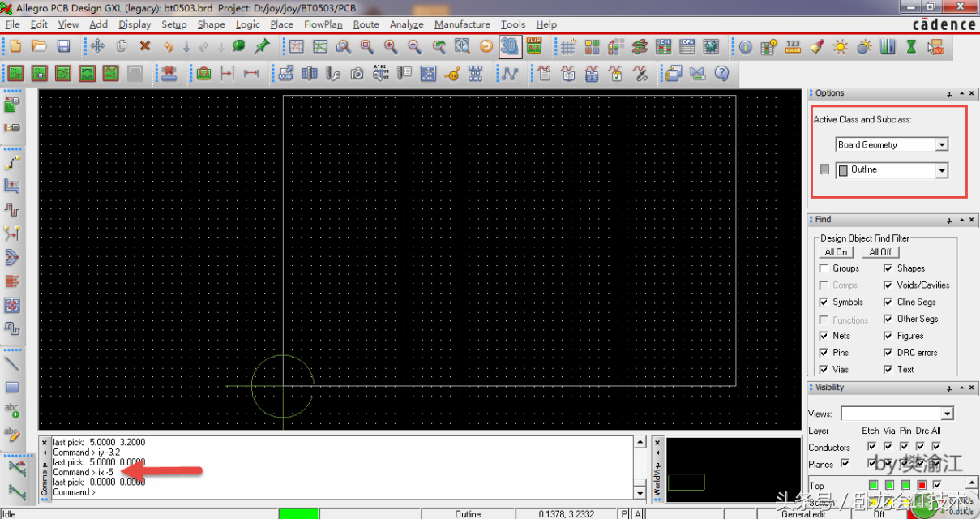This screenshot has height=519, width=980.
Task: Click the WorldView board thumbnail
Action: pyautogui.click(x=686, y=483)
